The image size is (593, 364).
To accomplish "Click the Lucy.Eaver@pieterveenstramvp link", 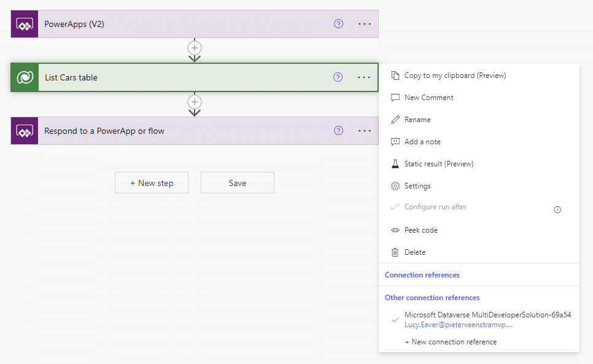I will click(x=459, y=325).
